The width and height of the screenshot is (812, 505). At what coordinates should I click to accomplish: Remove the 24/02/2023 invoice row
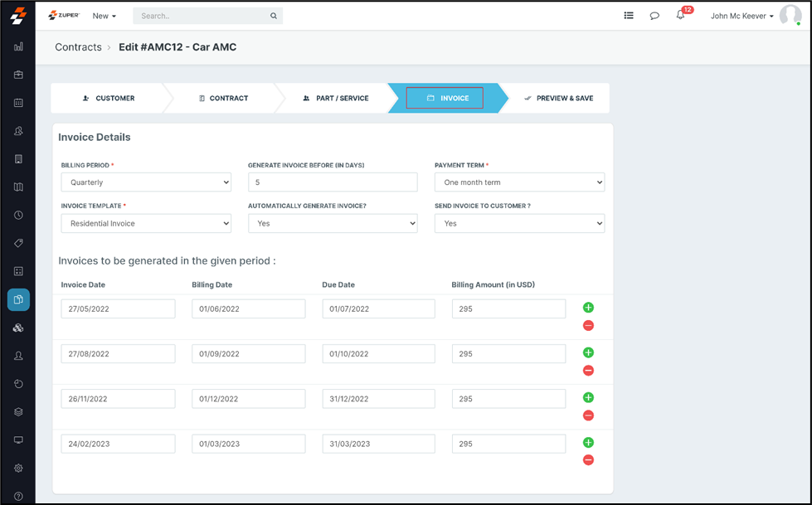click(588, 460)
